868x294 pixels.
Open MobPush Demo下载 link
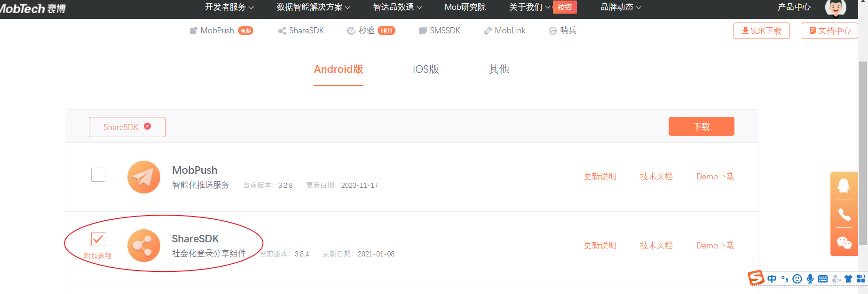[715, 177]
